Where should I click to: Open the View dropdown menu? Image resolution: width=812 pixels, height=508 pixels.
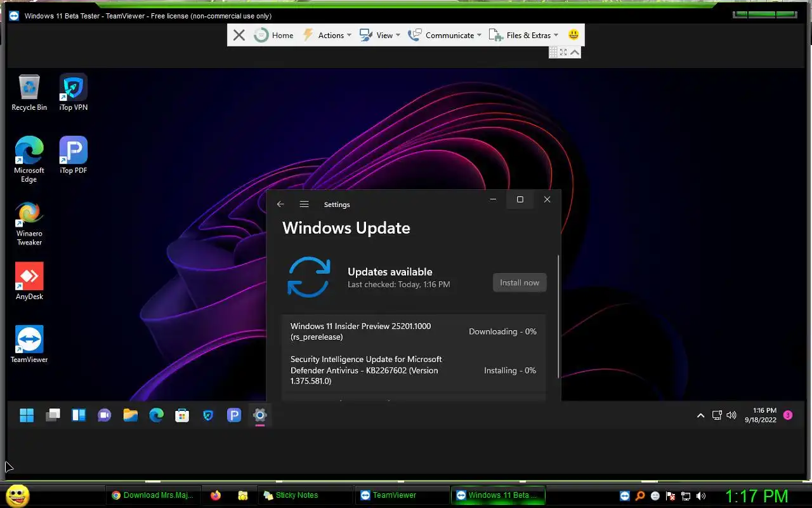pyautogui.click(x=379, y=36)
